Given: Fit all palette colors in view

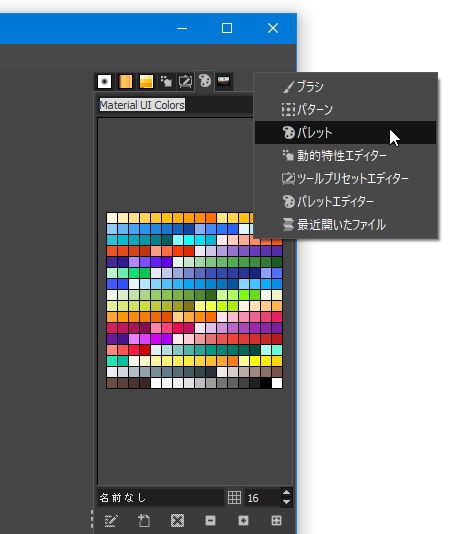Looking at the screenshot, I should [276, 520].
